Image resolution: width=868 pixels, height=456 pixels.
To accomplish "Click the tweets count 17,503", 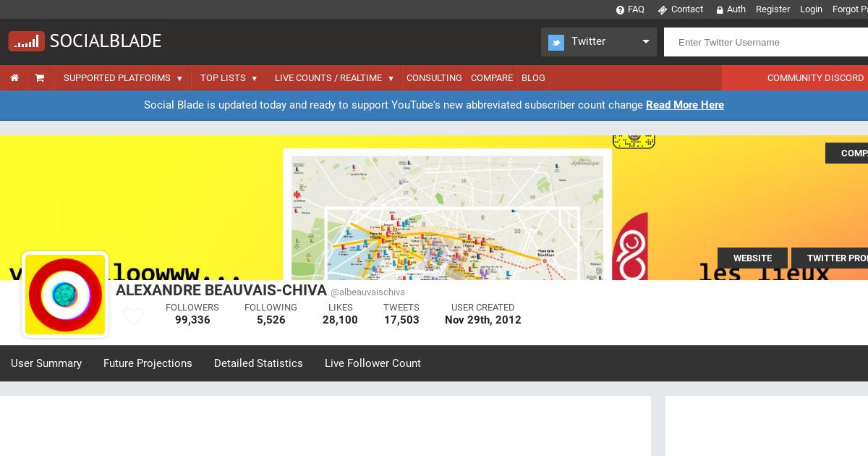I will [x=401, y=320].
